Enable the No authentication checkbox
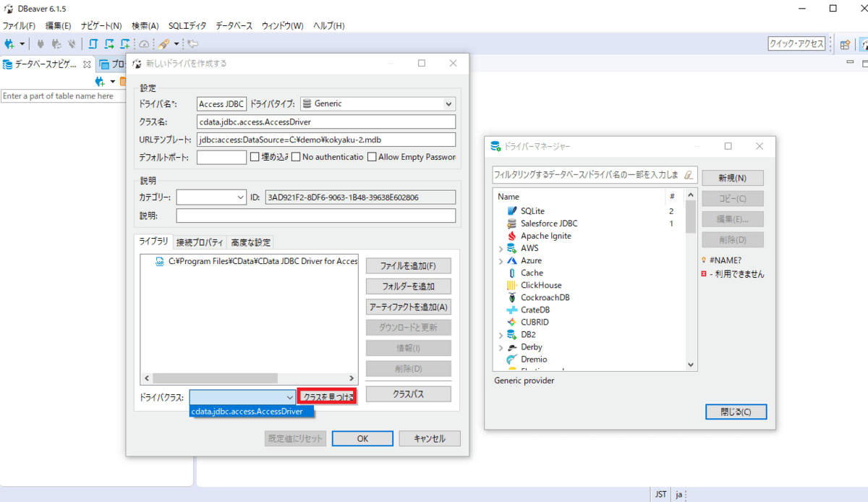The height and width of the screenshot is (502, 868). [296, 157]
